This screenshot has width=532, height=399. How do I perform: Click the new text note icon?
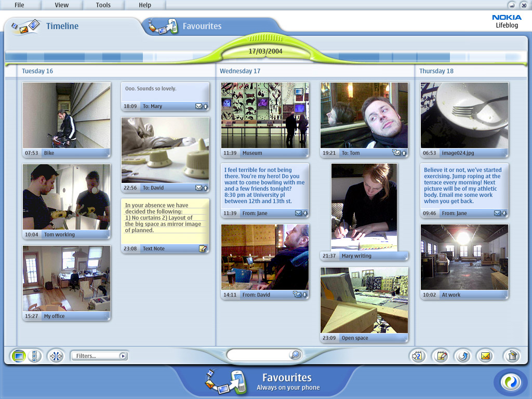441,356
